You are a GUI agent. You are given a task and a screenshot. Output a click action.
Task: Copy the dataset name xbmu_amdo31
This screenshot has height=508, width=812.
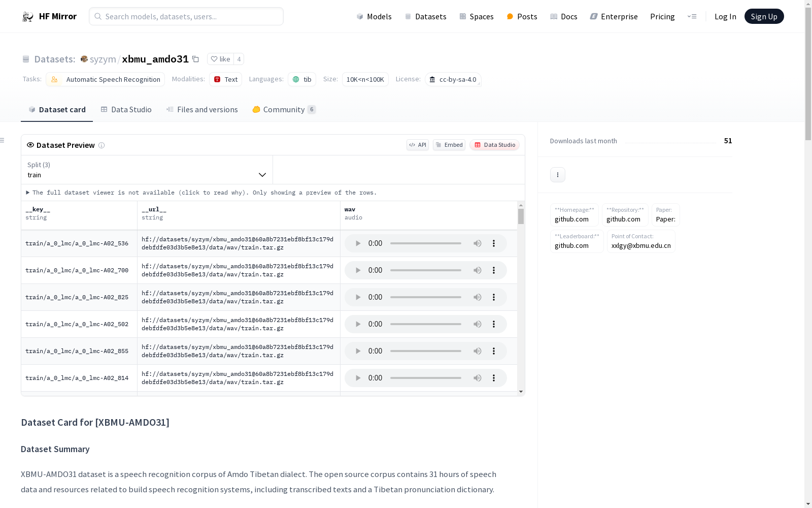[195, 59]
